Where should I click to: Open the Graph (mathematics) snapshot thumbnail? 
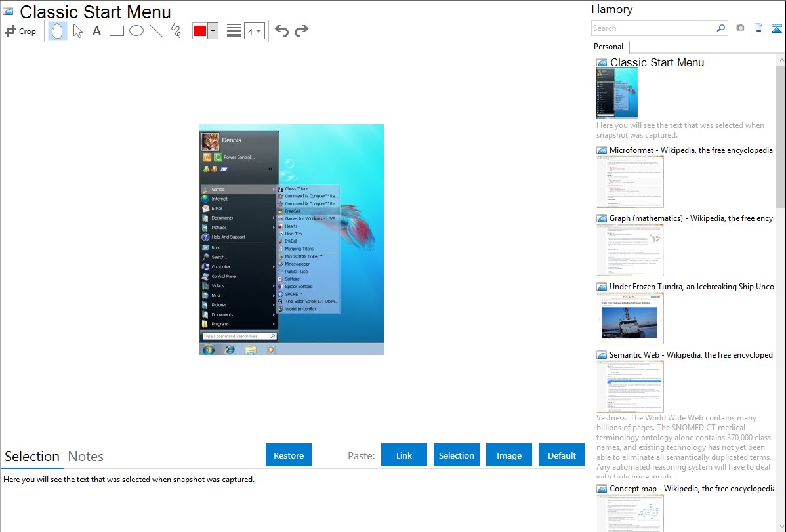click(x=630, y=250)
